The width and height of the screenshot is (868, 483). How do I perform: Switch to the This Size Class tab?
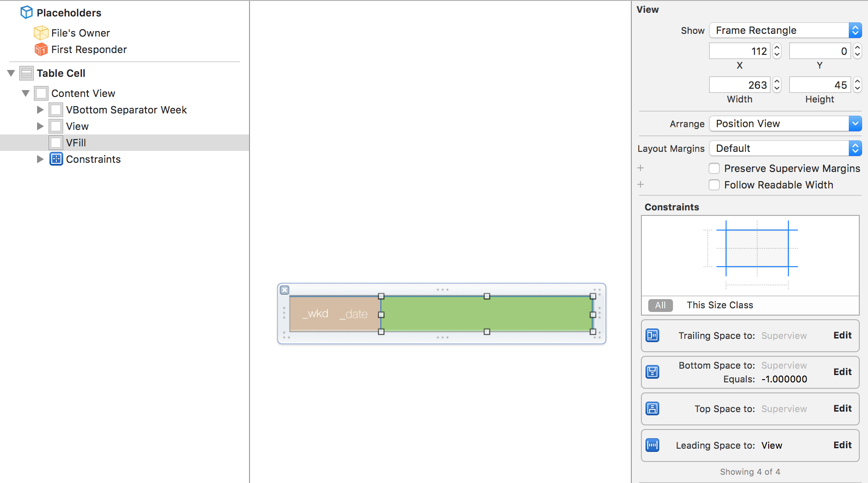pyautogui.click(x=720, y=305)
